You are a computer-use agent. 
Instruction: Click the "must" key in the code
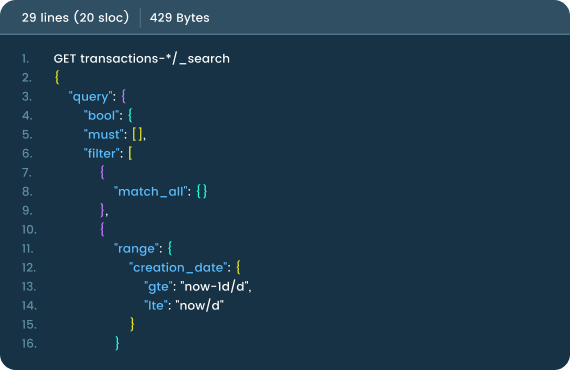coord(104,134)
